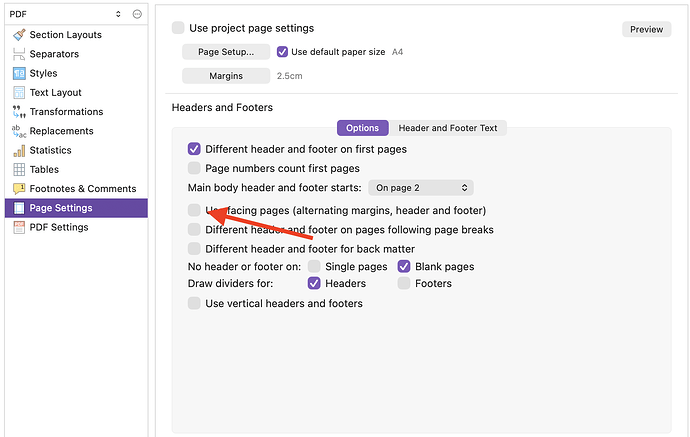Uncheck No header on Blank pages
Screen dimensions: 690x437
[x=404, y=267]
